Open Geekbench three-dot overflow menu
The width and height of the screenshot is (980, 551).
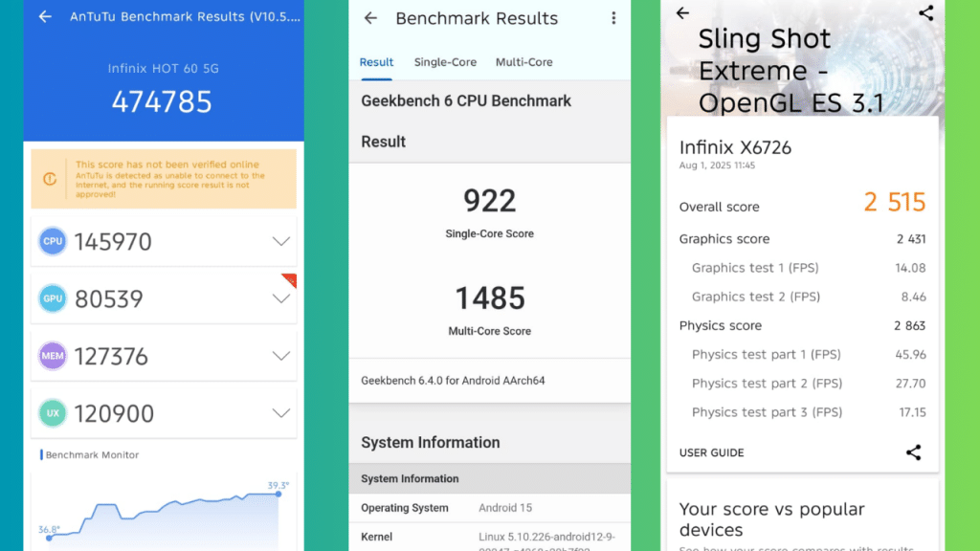point(613,18)
